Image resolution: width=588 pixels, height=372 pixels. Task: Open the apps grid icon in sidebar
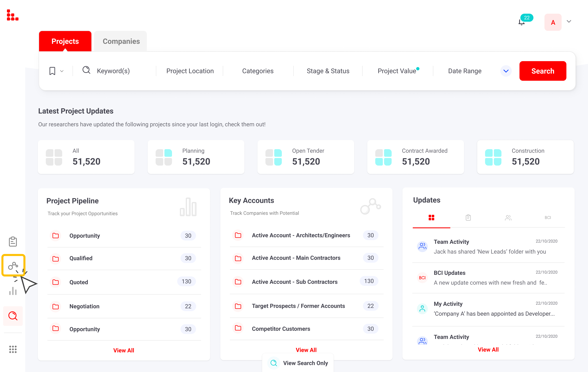tap(13, 349)
